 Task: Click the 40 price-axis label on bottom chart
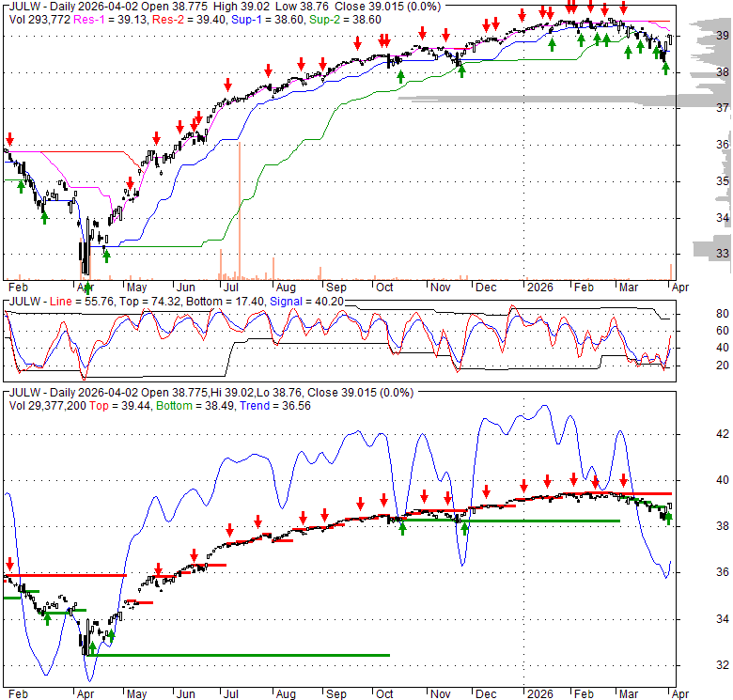(x=723, y=480)
